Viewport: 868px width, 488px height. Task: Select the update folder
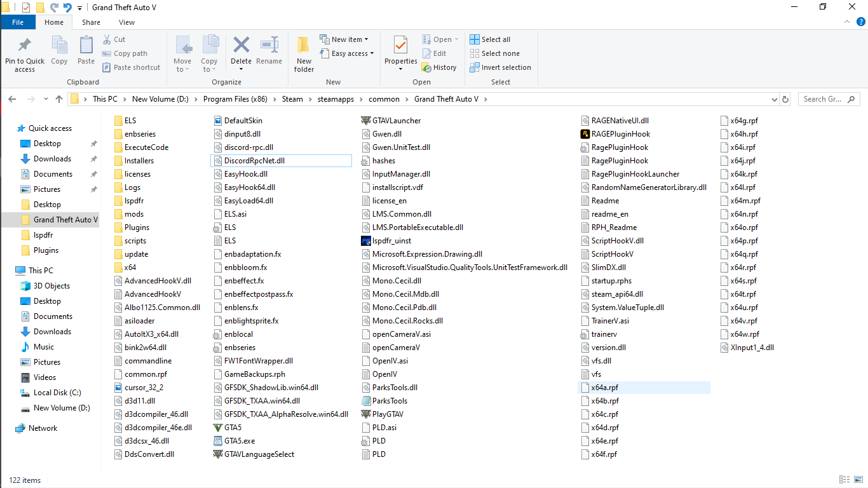[x=130, y=254]
